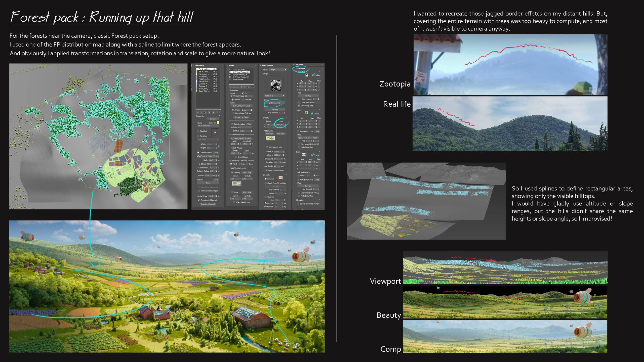This screenshot has height=362, width=644.
Task: Click the Diversity random color icon
Action: point(281,178)
